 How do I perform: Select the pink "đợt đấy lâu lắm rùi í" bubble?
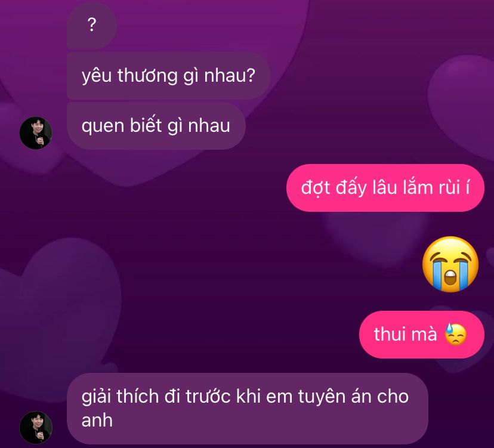point(385,188)
